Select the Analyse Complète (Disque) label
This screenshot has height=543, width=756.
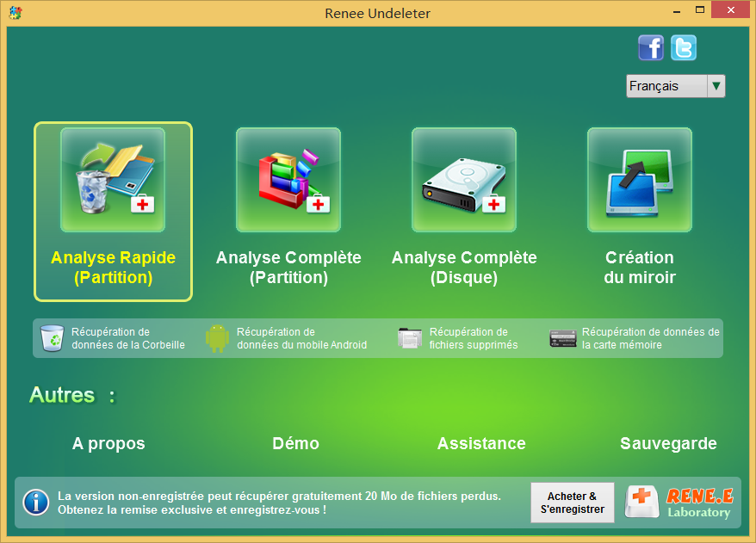coord(464,268)
